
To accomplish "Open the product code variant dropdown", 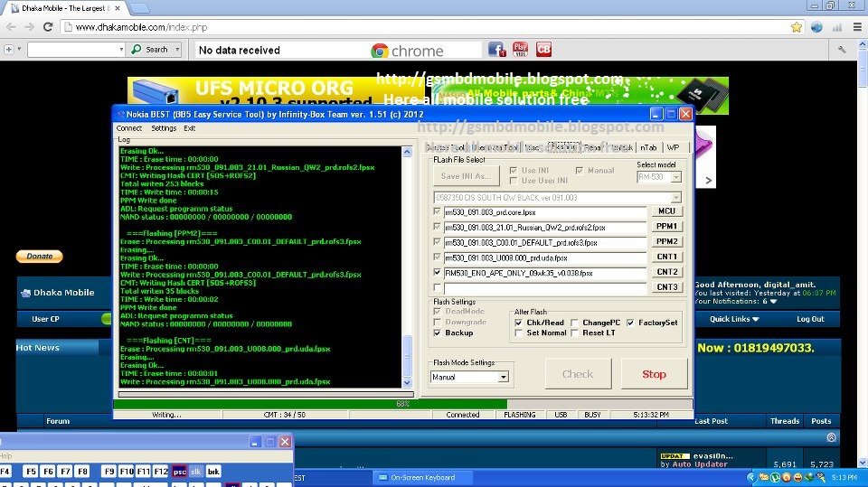I will click(676, 198).
